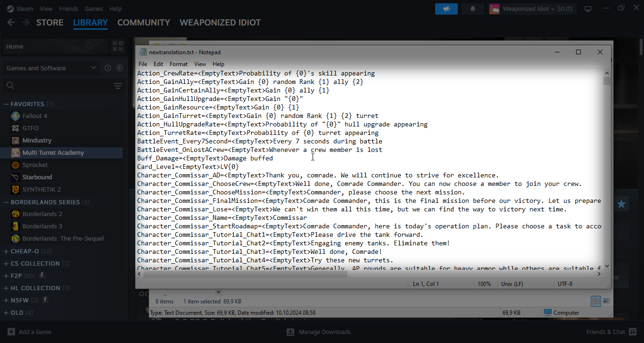The height and width of the screenshot is (343, 644).
Task: Click the Notepad vertical scrollbar thumb
Action: [x=607, y=81]
